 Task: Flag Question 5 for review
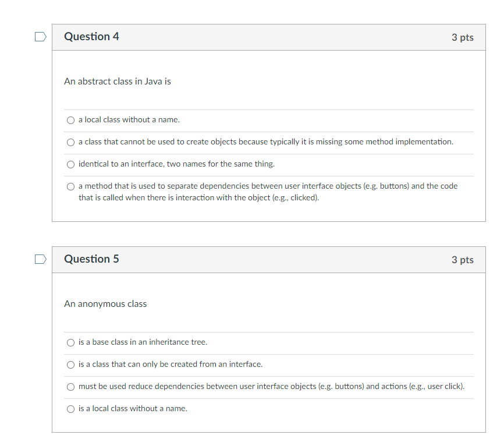coord(40,259)
